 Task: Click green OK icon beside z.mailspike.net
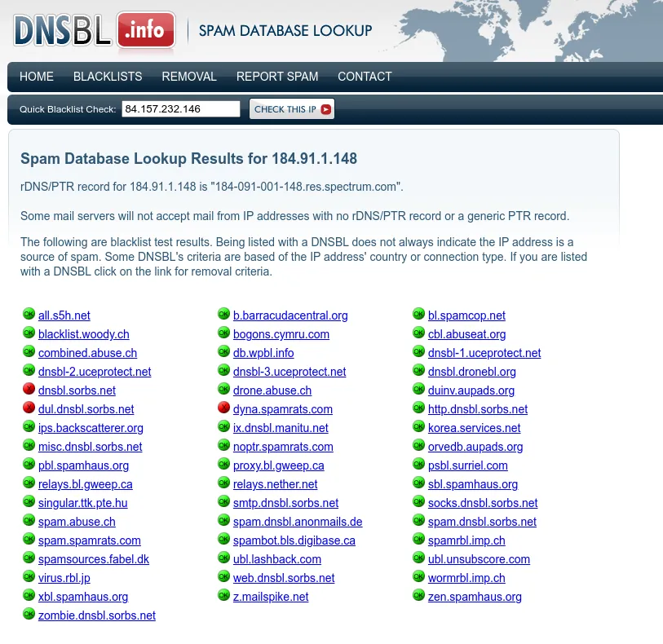(x=223, y=595)
